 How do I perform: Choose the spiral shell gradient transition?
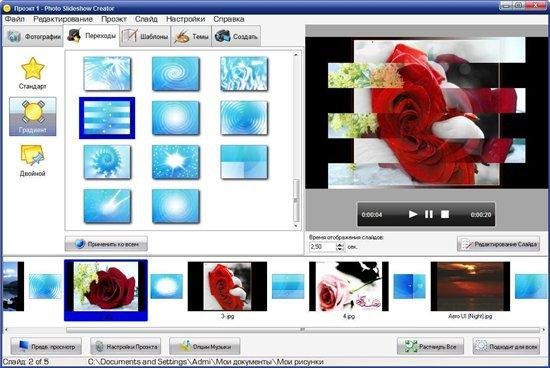[107, 162]
